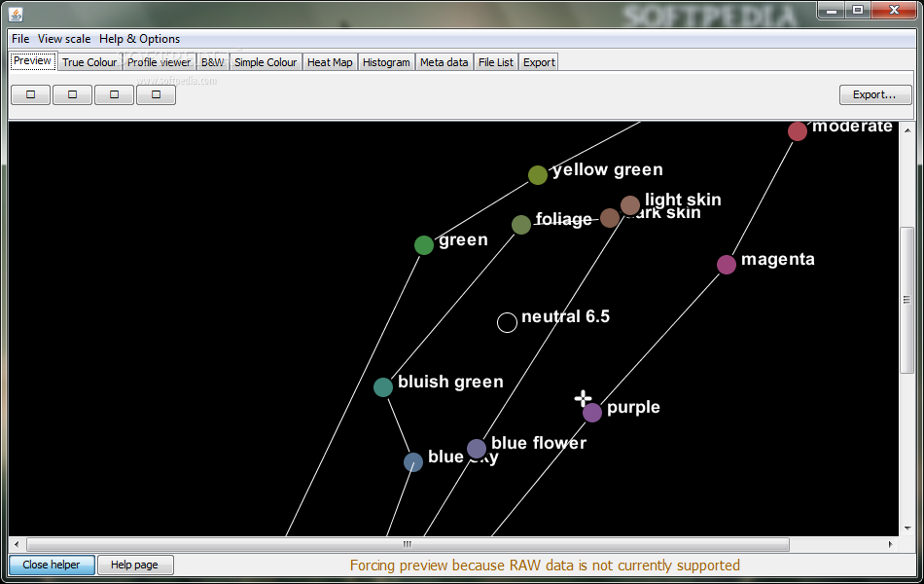Click the foliage colour dot

coord(521,225)
